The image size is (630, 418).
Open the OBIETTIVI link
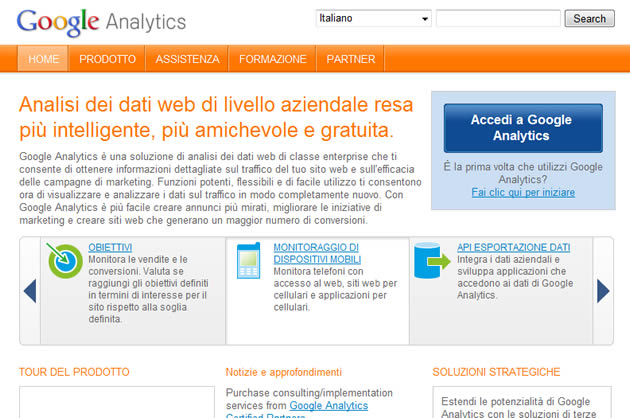[110, 247]
